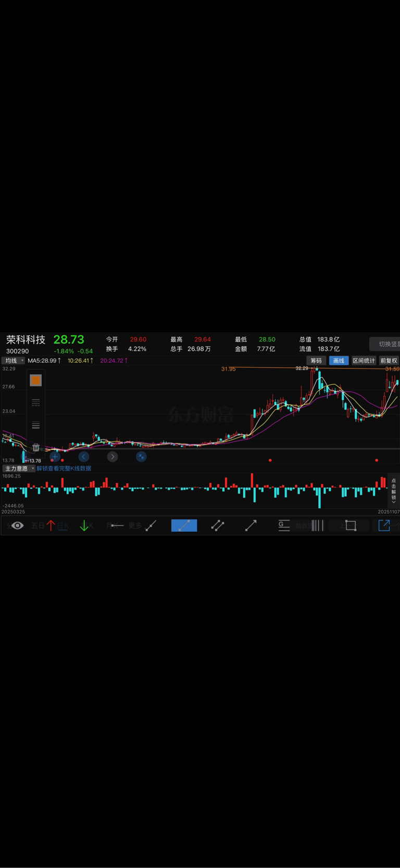Tap the 总值 value 183.8亿

(329, 339)
